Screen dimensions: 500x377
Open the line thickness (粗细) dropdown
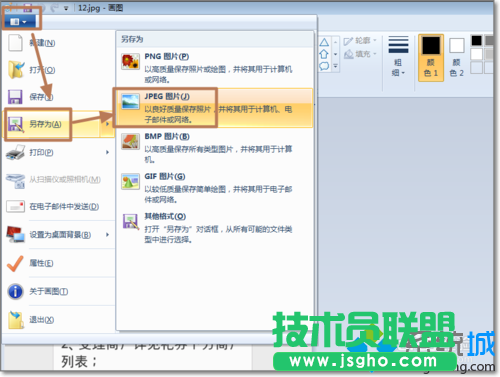[x=398, y=57]
